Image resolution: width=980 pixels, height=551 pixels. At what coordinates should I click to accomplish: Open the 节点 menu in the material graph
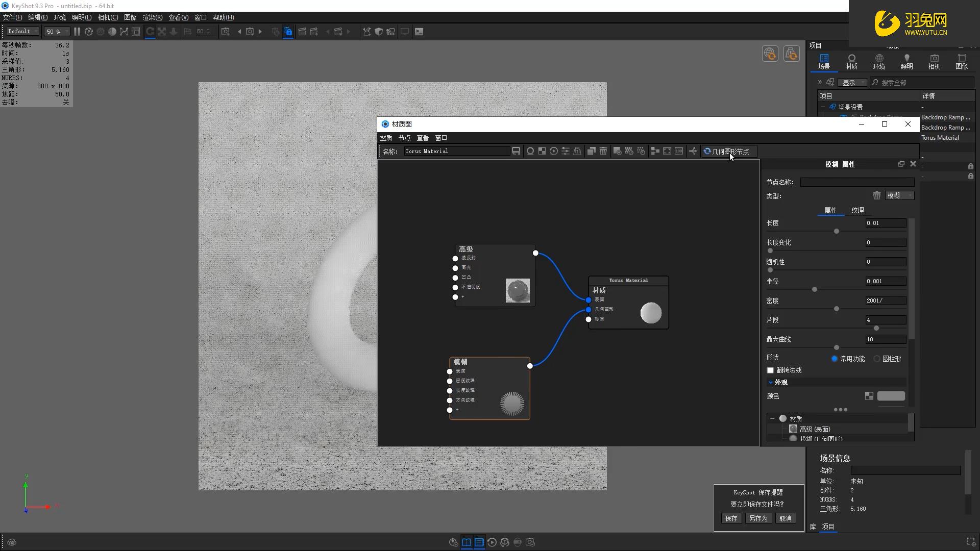tap(404, 138)
